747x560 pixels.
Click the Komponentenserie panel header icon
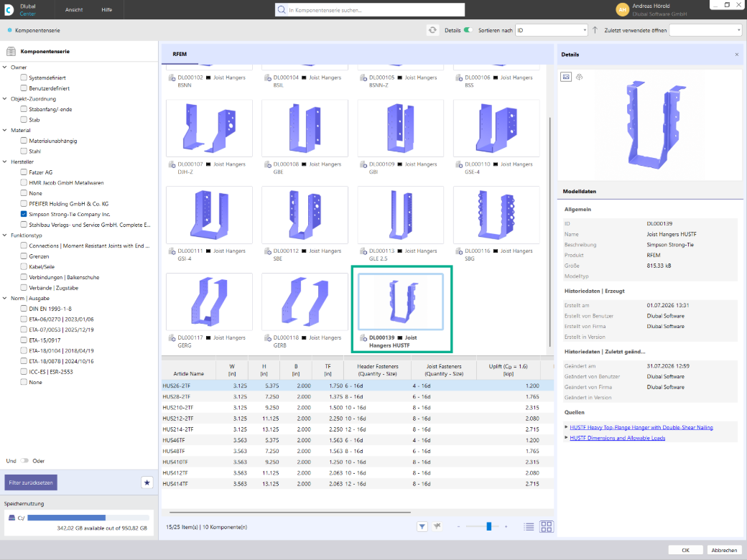tap(11, 51)
